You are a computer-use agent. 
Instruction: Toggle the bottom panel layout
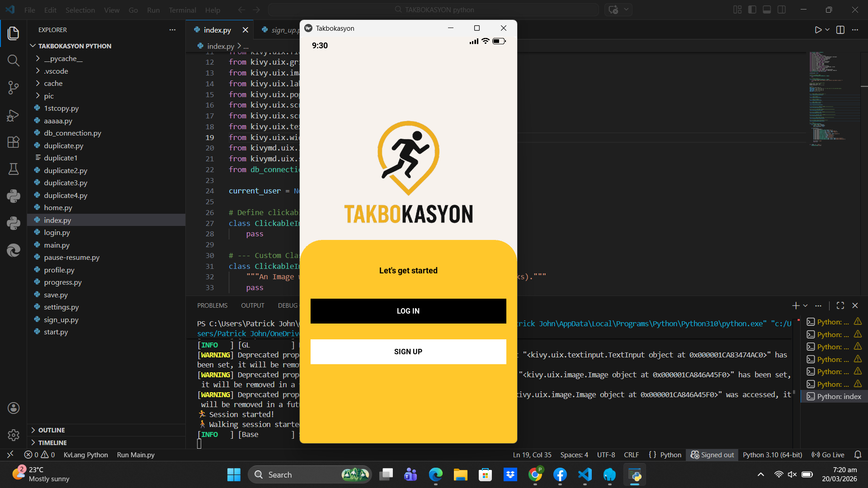point(767,9)
